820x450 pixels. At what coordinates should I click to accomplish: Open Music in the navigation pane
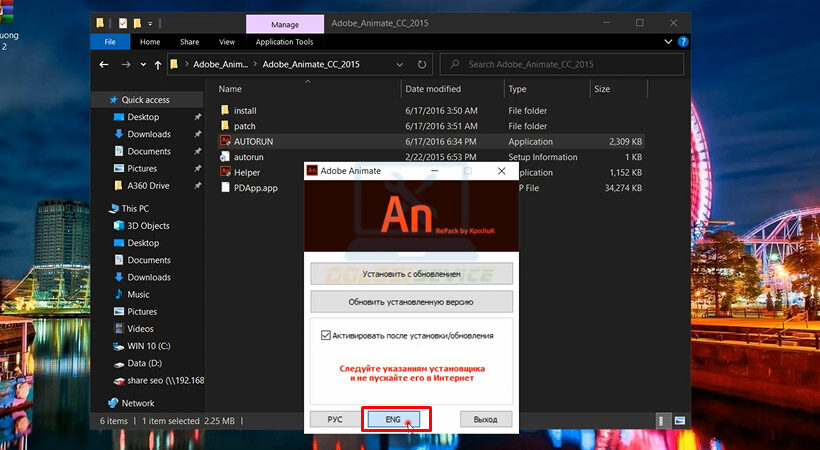click(138, 294)
